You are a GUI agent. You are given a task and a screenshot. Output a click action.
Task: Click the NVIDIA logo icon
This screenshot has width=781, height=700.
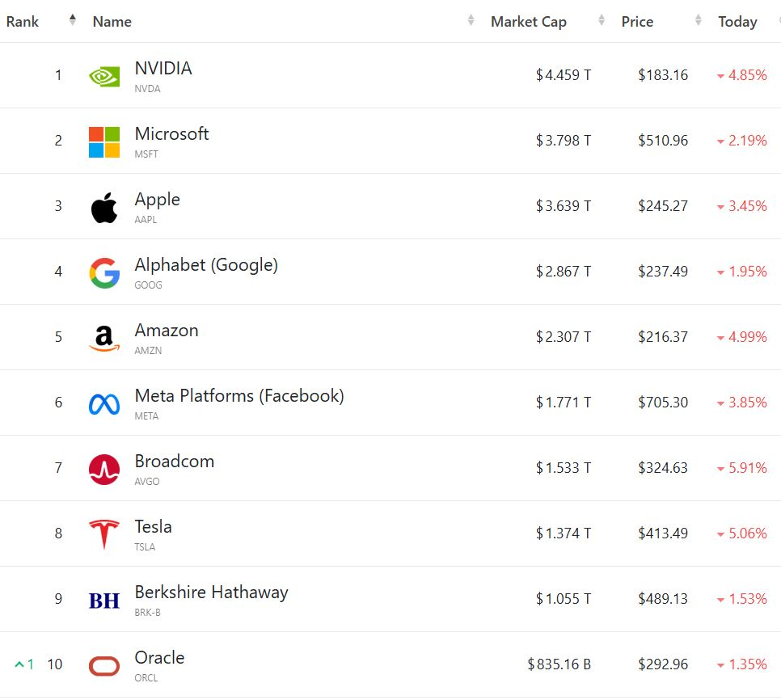coord(104,76)
